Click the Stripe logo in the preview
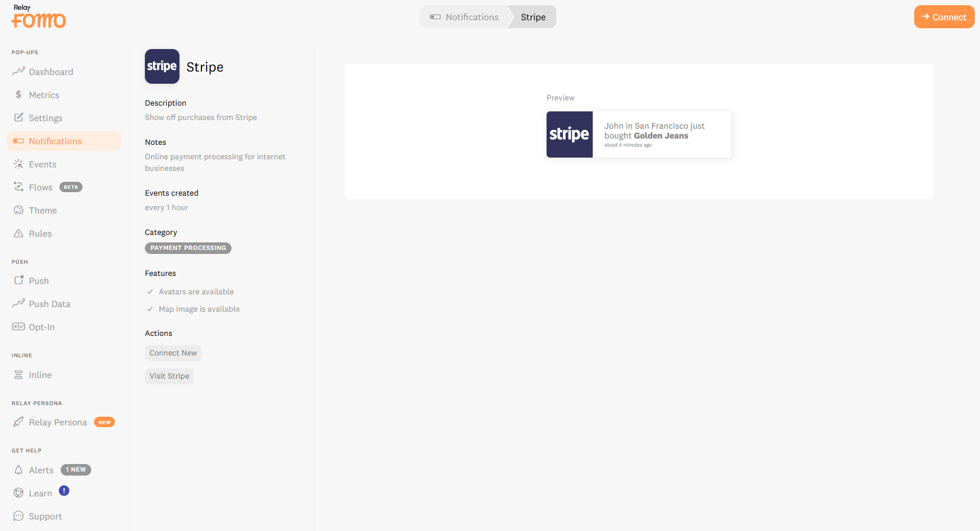Viewport: 980px width, 531px height. [570, 134]
